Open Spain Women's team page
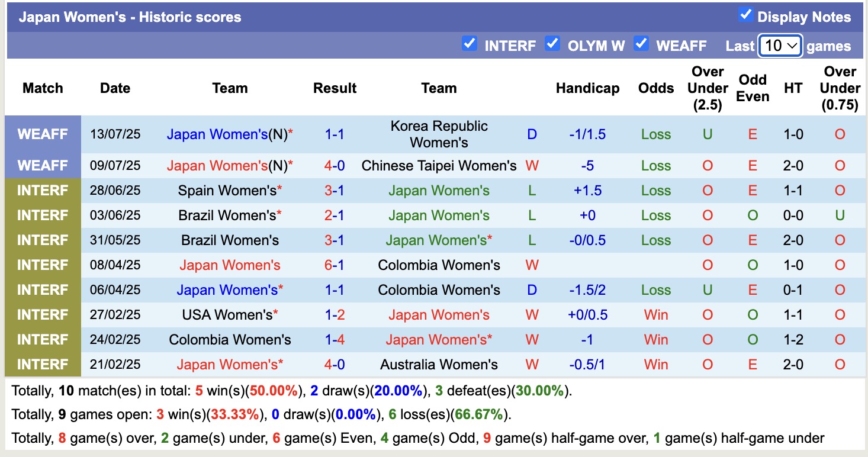This screenshot has height=457, width=868. [x=227, y=191]
